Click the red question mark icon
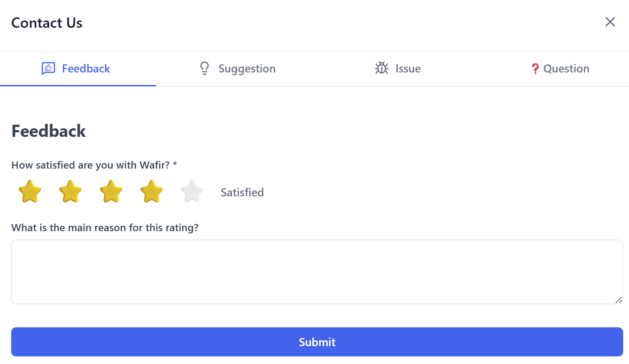The image size is (629, 364). [x=535, y=68]
